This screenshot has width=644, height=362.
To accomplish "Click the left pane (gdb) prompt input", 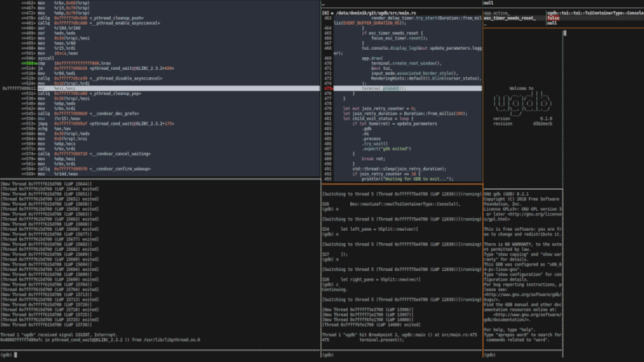I will [160, 355].
